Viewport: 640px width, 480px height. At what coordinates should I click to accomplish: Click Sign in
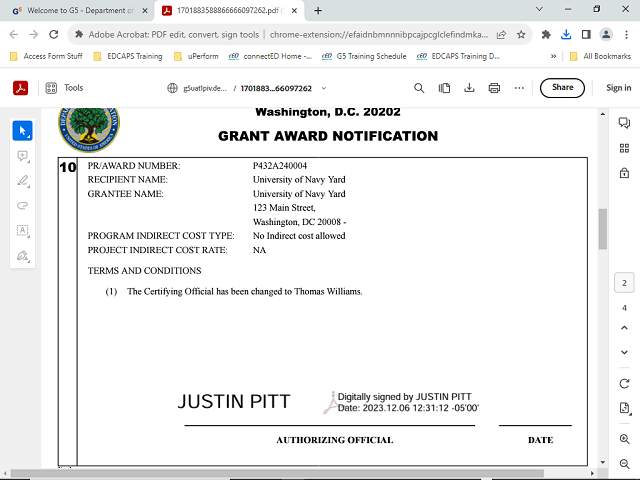click(x=618, y=88)
